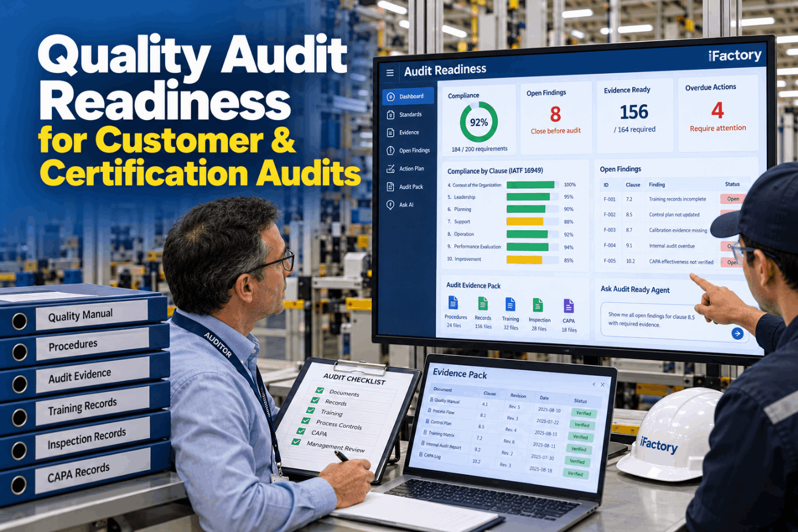Open the hamburger menu beside Audit Readiness
This screenshot has width=798, height=532.
pos(390,73)
